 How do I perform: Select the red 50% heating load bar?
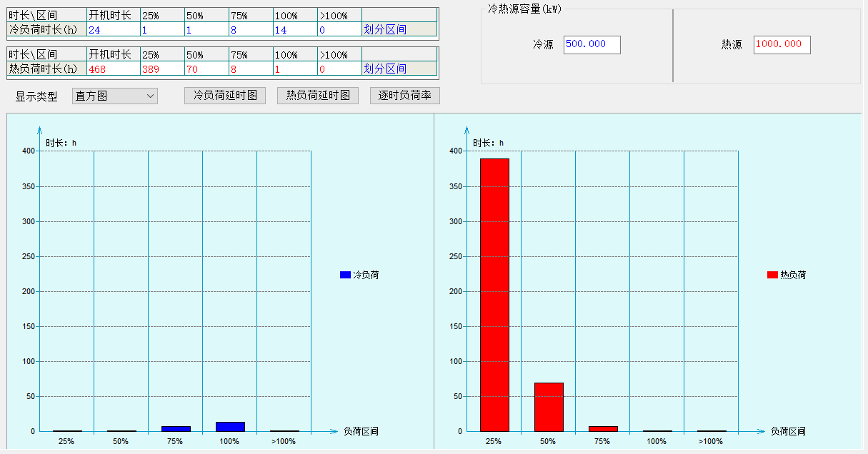click(549, 407)
